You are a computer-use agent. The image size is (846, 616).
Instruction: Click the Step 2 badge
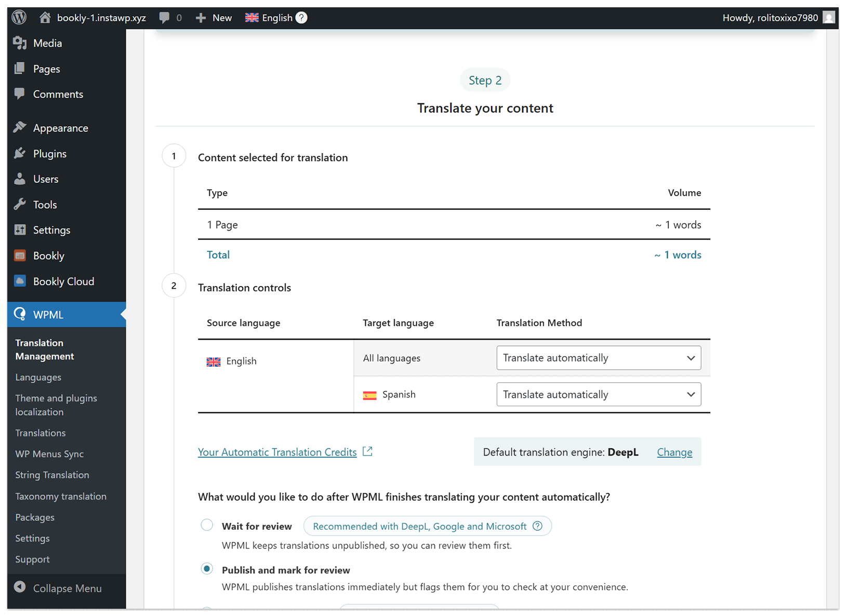pyautogui.click(x=485, y=80)
